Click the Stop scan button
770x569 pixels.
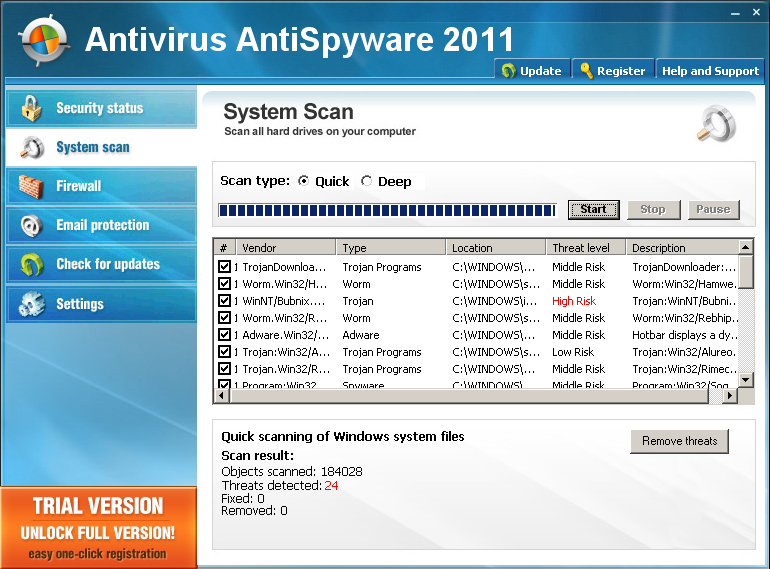[x=654, y=210]
